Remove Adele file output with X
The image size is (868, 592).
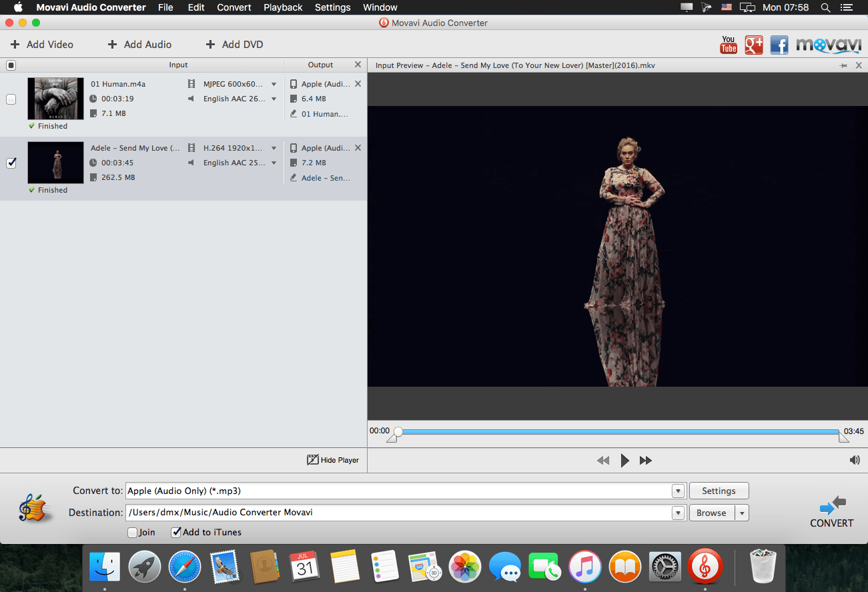tap(358, 148)
